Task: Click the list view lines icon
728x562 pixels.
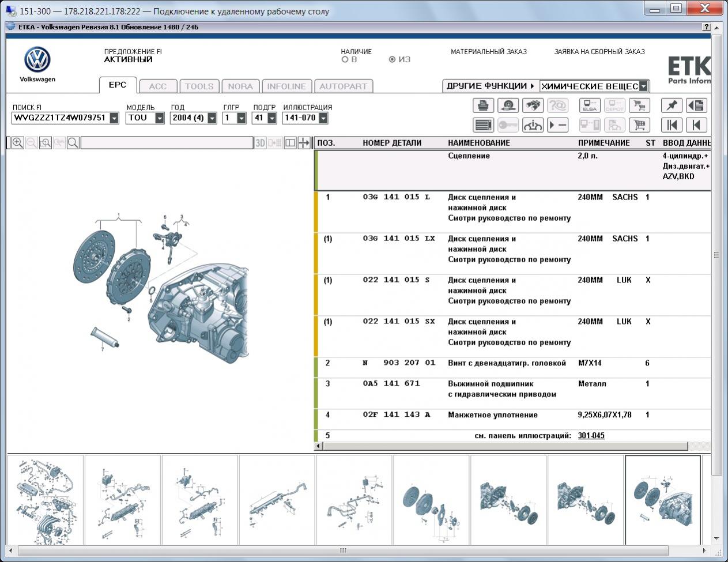Action: point(483,125)
